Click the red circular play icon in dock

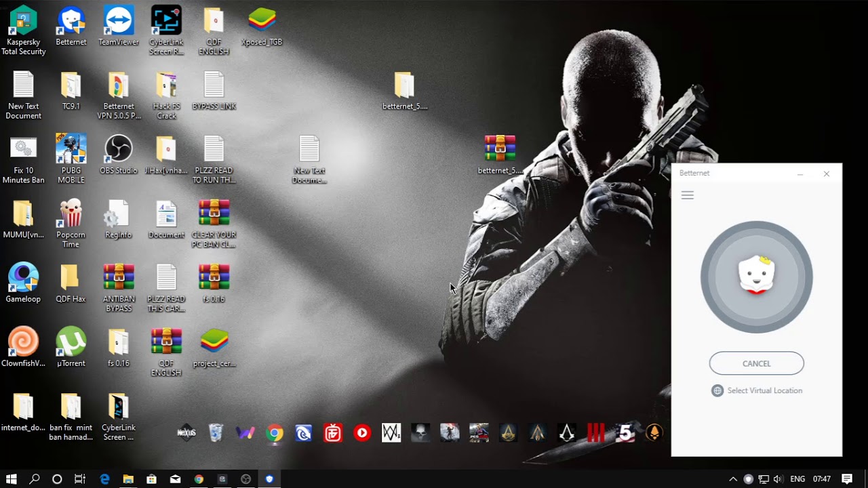click(x=362, y=432)
